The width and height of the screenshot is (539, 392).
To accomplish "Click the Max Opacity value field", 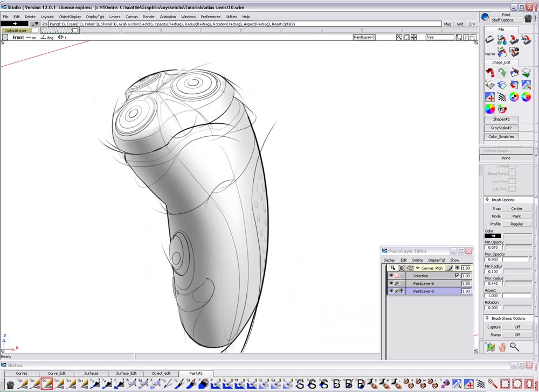I will (493, 259).
